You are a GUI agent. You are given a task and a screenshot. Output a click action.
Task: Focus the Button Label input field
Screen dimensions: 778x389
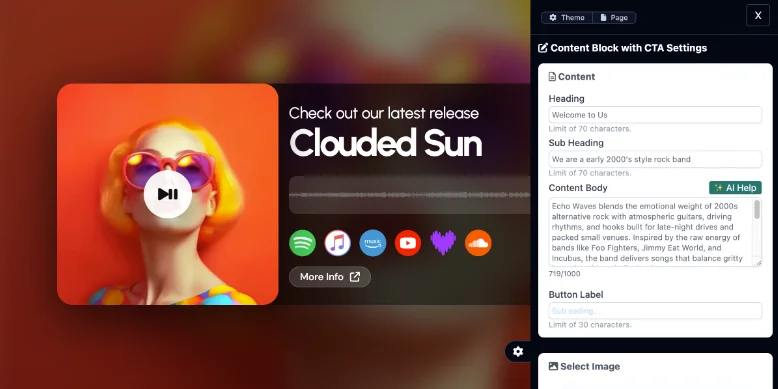[655, 311]
